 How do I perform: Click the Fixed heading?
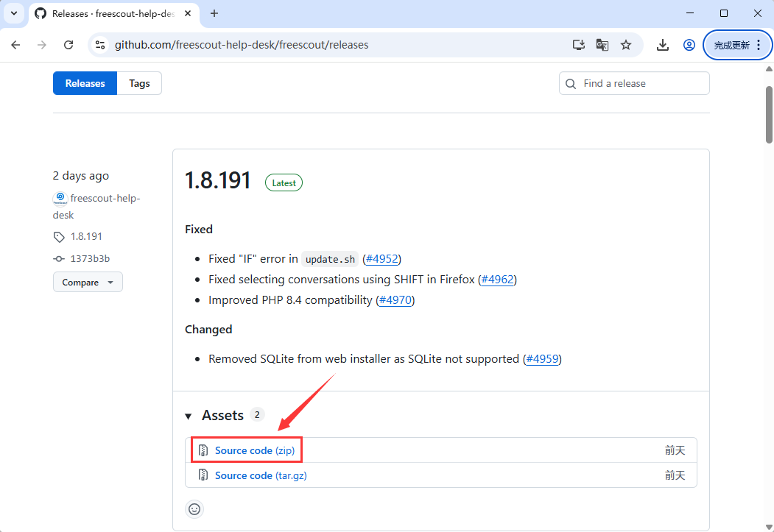click(199, 230)
